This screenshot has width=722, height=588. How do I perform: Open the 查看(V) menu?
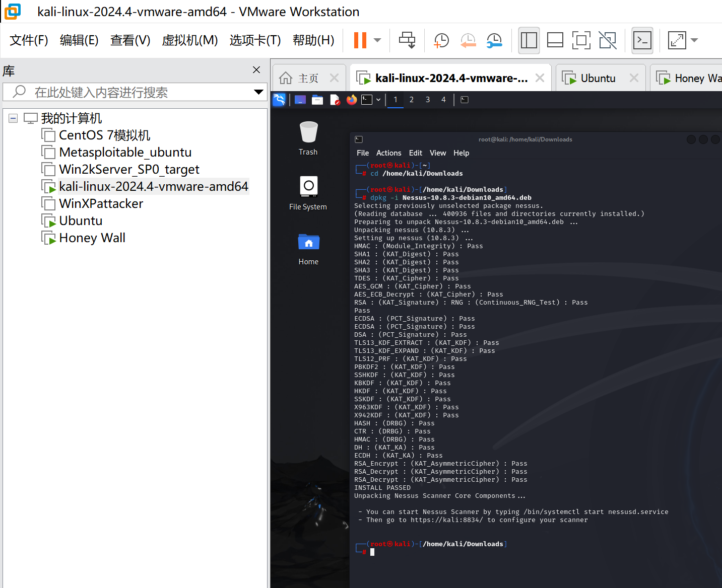pos(130,40)
